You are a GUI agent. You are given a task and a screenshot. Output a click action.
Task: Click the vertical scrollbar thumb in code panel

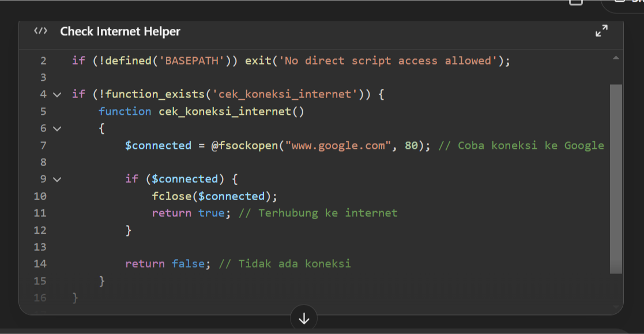pyautogui.click(x=615, y=179)
